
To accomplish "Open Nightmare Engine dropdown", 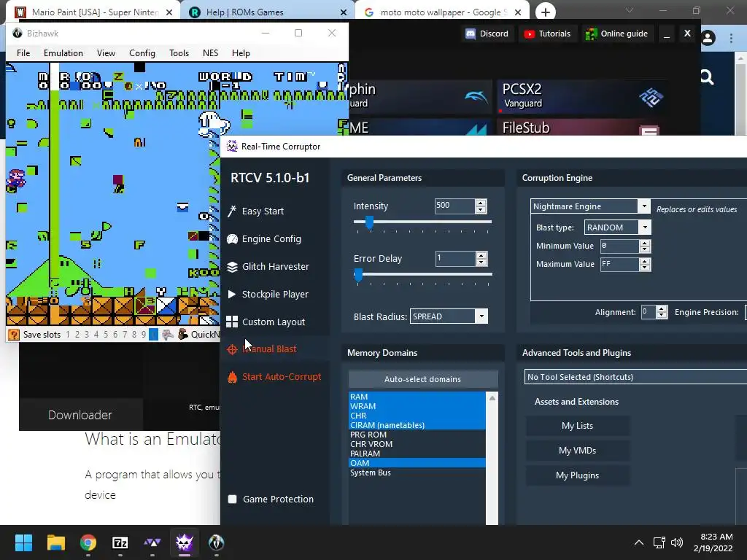I will 644,206.
